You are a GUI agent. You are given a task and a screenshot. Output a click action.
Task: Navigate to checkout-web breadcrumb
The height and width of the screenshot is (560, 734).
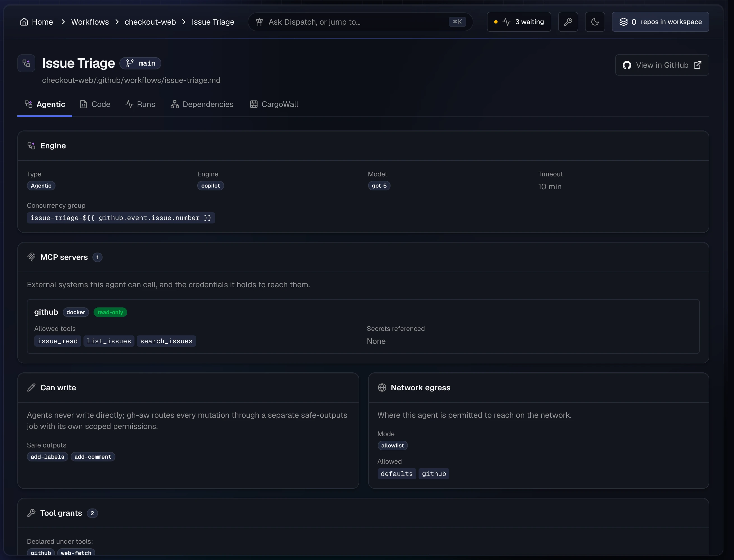150,22
